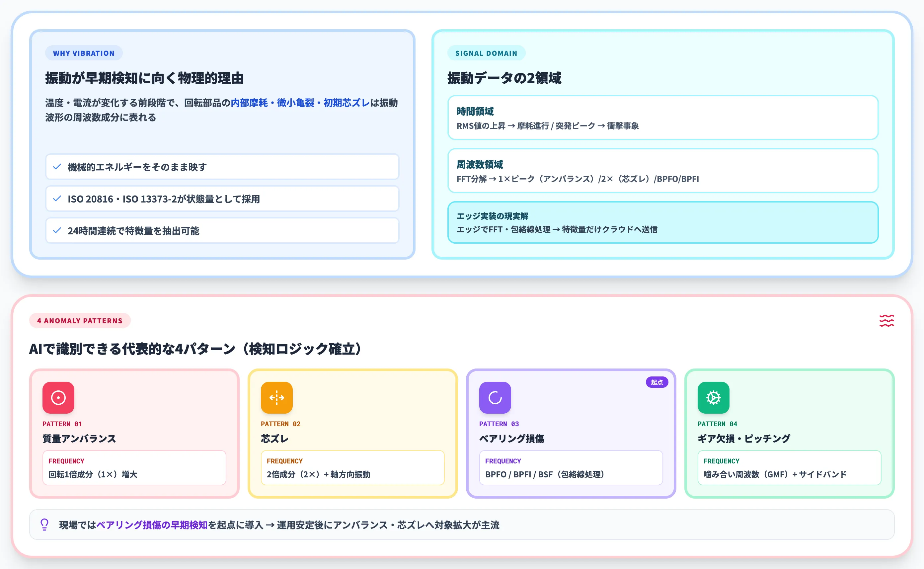
Task: Click the 質量アンバランス title
Action: pyautogui.click(x=79, y=439)
